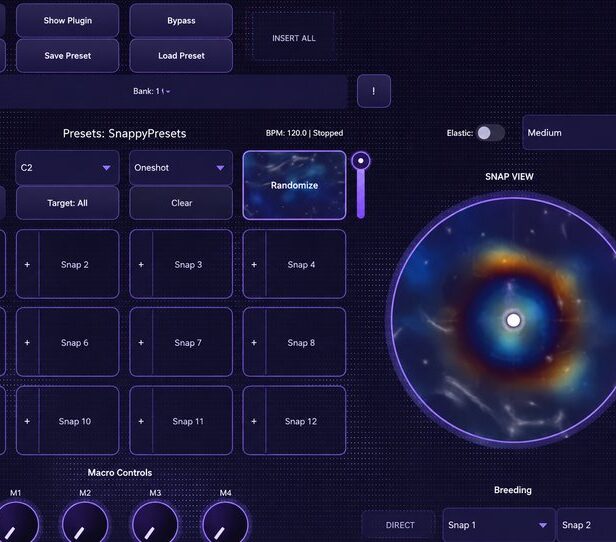Viewport: 616px width, 542px height.
Task: Open the Medium dropdown
Action: (x=569, y=133)
